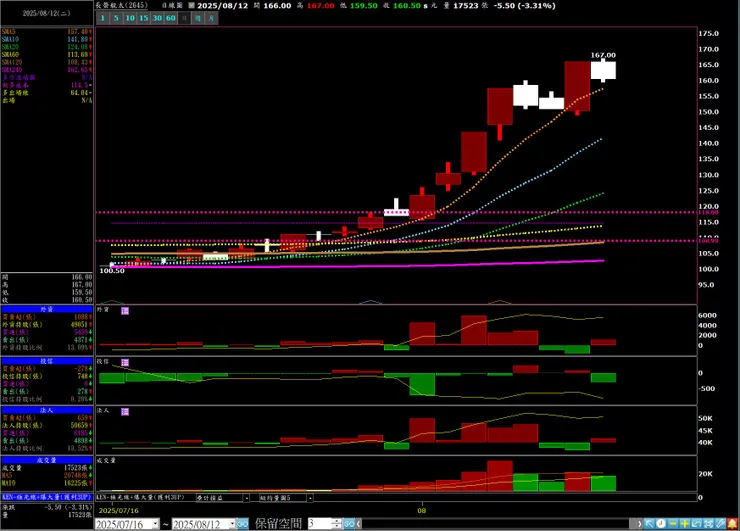The image size is (740, 531).
Task: Open the 法人 sub-chart settings icon
Action: point(125,412)
